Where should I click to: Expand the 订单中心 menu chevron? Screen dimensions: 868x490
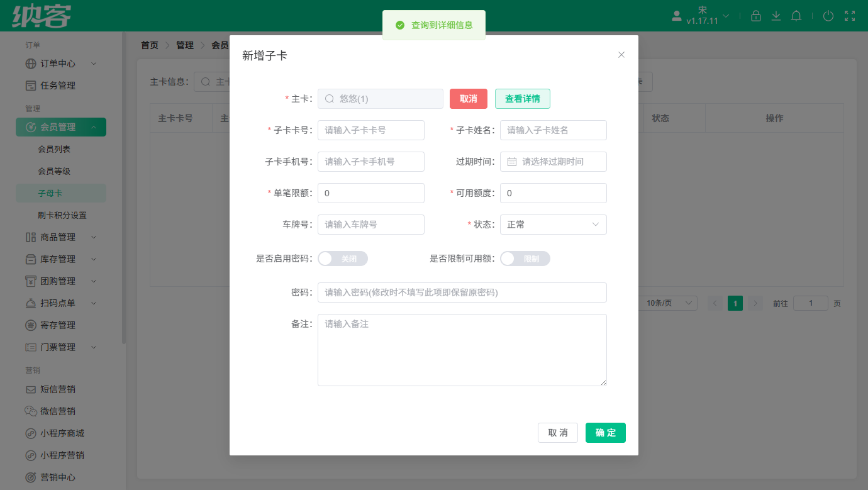click(94, 64)
